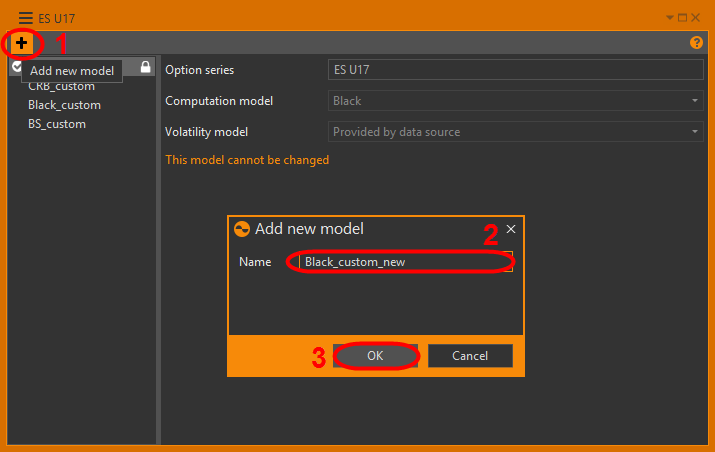The width and height of the screenshot is (715, 452).
Task: Close the Add new model dialog with X
Action: [x=511, y=229]
